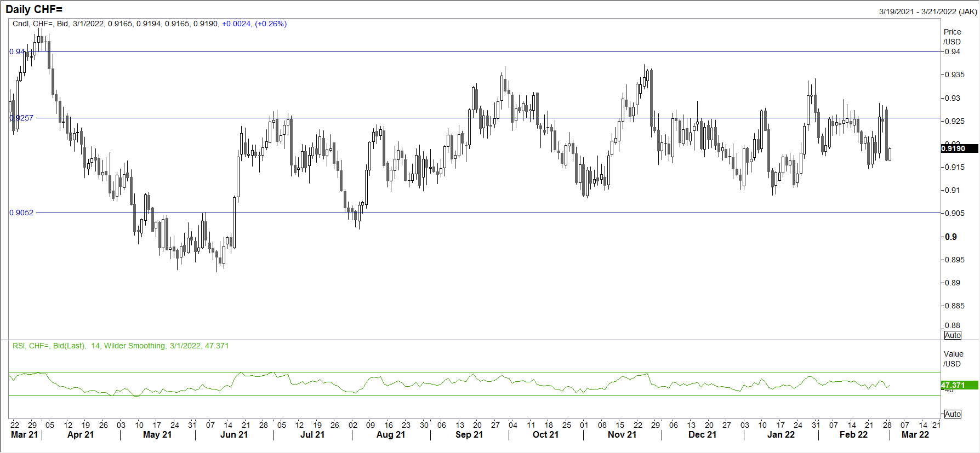Click the "Sep 21" month label
Screen dimensions: 980x453
tap(469, 434)
